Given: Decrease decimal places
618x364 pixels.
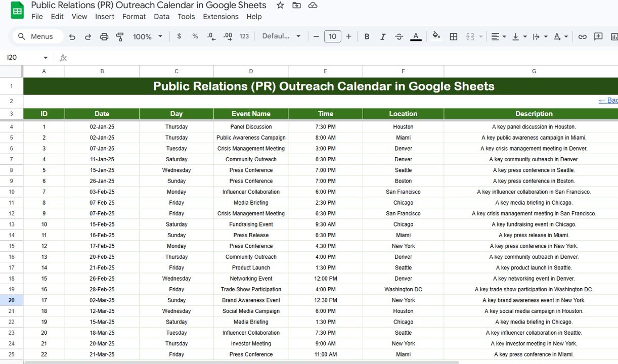Looking at the screenshot, I should (x=211, y=36).
